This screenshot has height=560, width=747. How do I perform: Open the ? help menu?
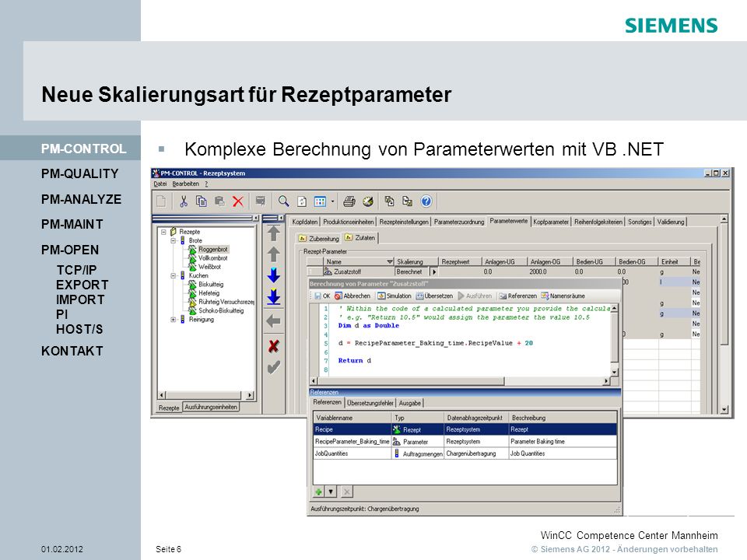point(206,184)
